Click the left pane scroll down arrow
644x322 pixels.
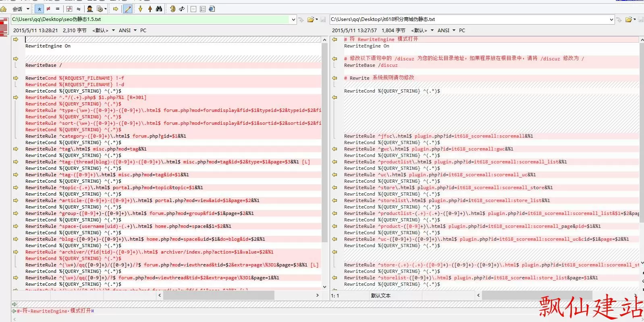[x=325, y=287]
